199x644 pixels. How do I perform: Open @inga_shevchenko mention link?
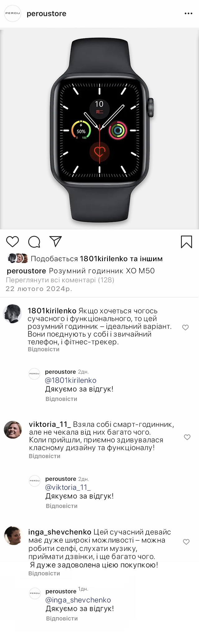(x=78, y=600)
